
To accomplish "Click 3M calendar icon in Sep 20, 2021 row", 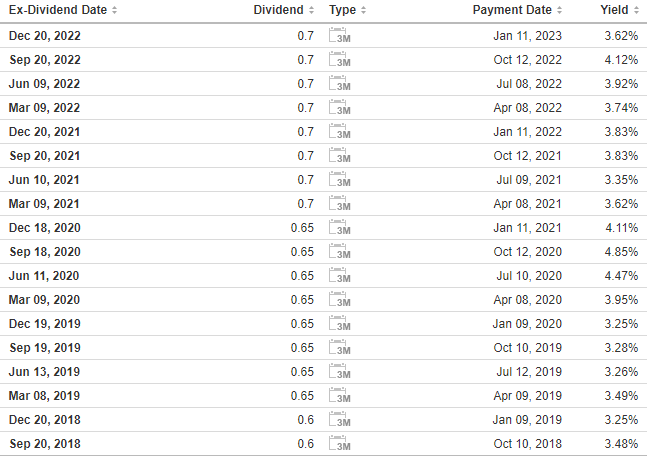I will 340,156.
